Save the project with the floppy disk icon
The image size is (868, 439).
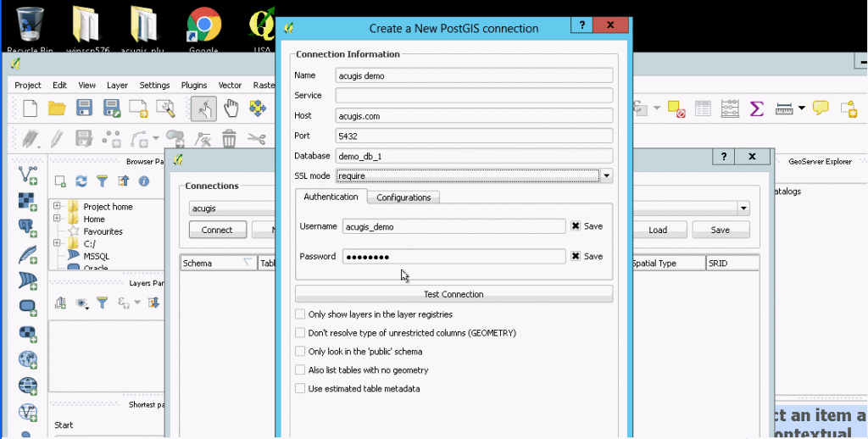84,108
